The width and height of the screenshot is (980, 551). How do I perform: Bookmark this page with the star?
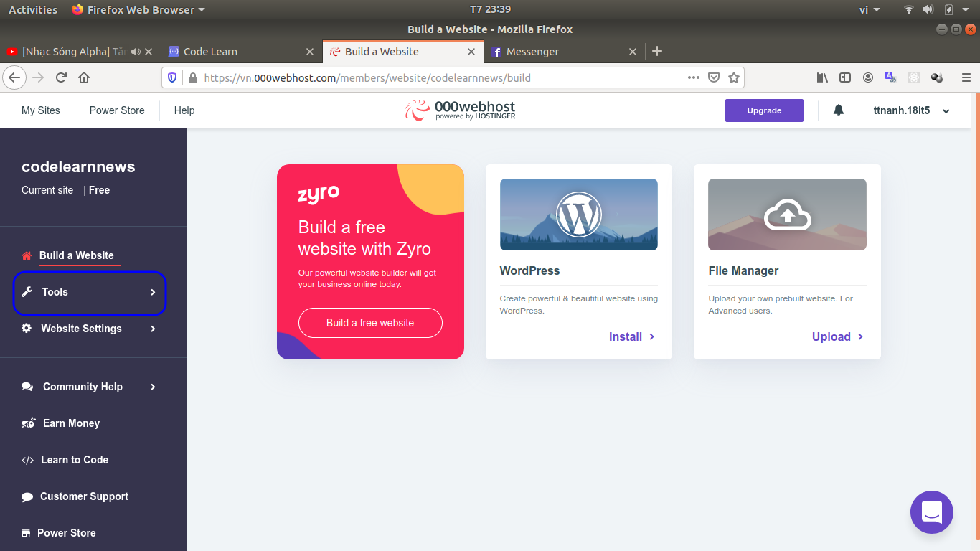coord(734,77)
